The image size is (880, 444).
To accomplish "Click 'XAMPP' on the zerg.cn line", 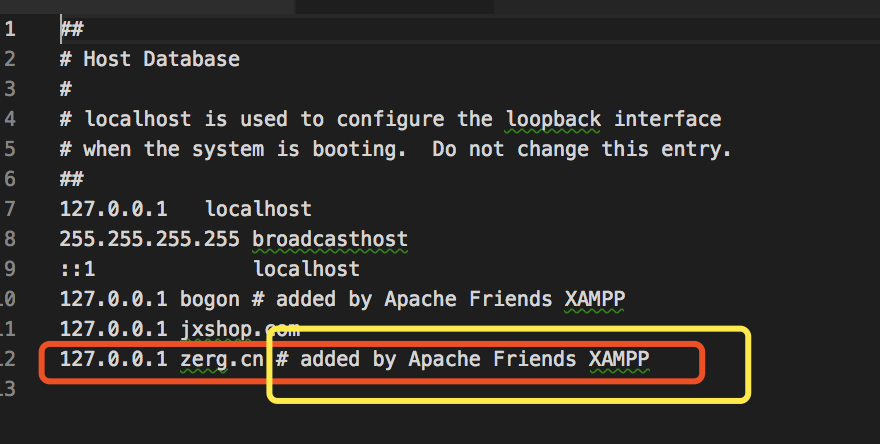I will pos(619,359).
